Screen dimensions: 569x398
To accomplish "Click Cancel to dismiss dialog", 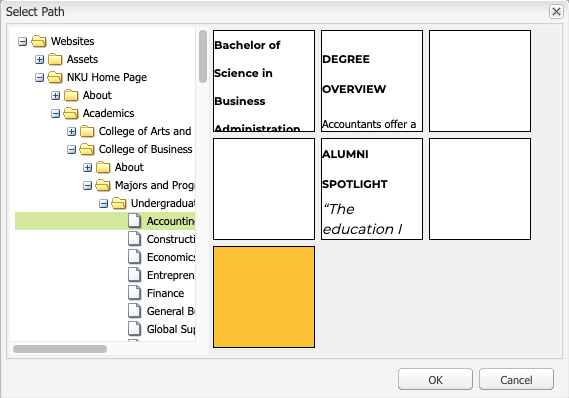I will click(x=516, y=379).
